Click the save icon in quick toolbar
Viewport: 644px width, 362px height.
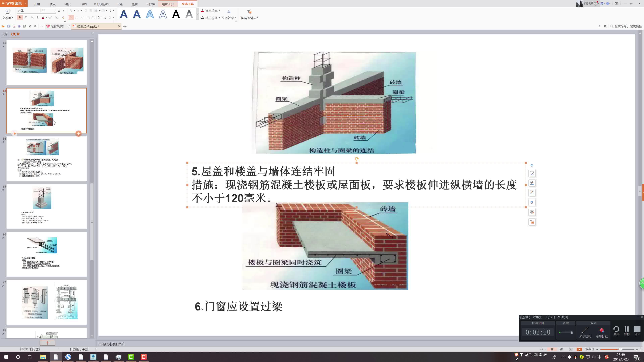click(x=9, y=26)
